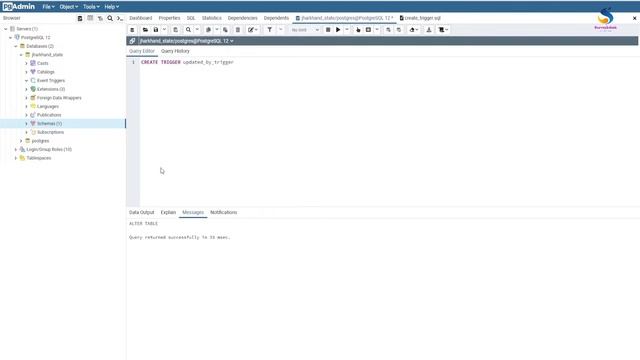Open the create_trigger.sql tab

[420, 18]
